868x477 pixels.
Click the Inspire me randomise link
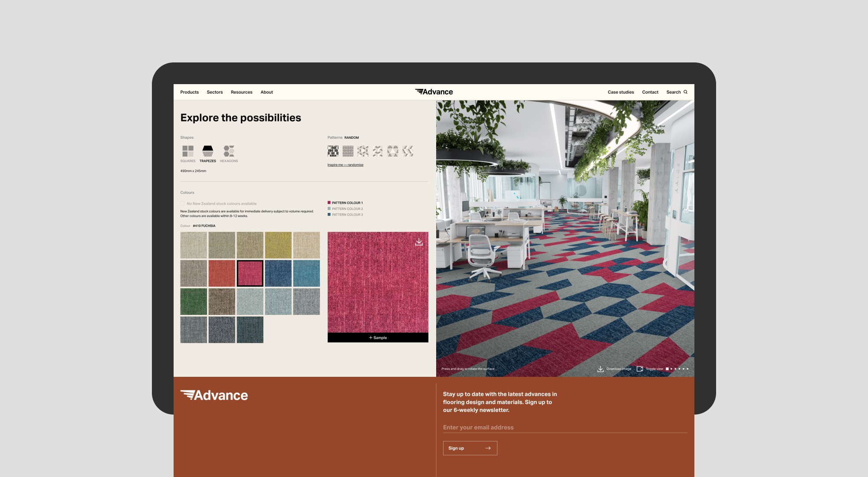[x=345, y=165]
